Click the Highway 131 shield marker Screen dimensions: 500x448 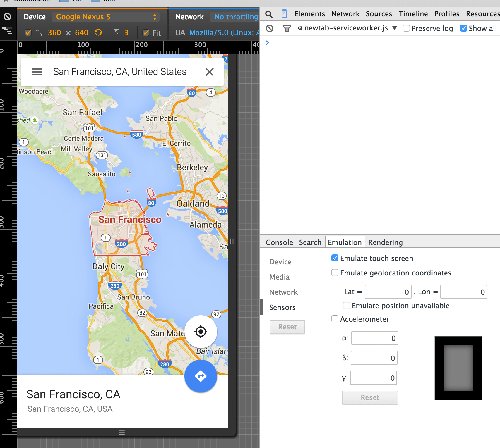click(x=102, y=155)
